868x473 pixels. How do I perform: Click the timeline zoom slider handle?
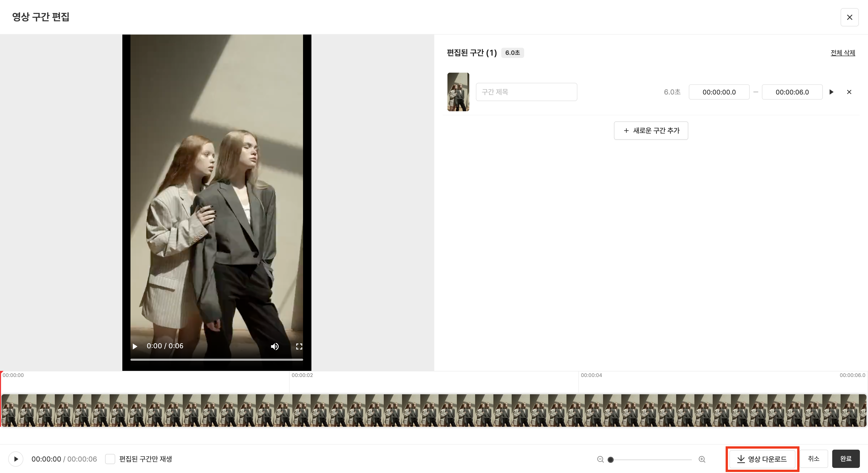tap(611, 460)
